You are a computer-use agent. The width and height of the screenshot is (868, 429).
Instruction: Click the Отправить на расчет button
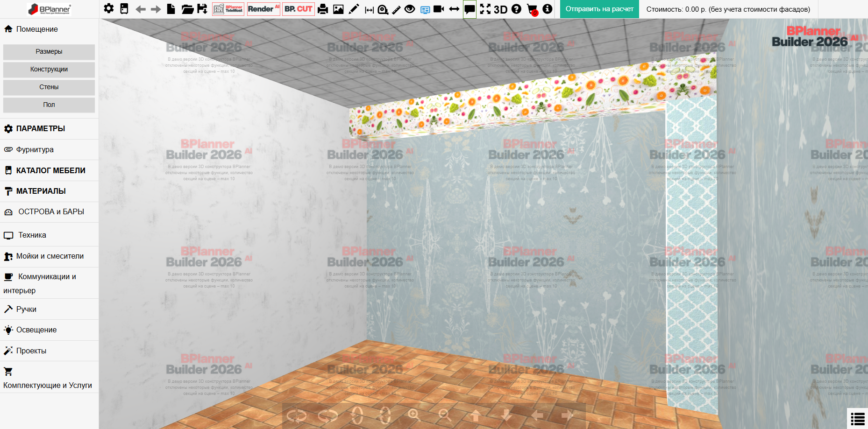tap(599, 9)
